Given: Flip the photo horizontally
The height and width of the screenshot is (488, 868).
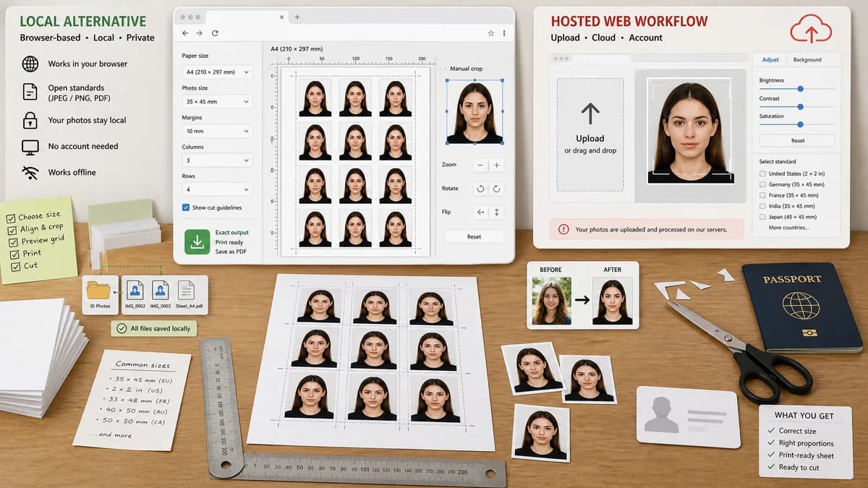Looking at the screenshot, I should [480, 213].
